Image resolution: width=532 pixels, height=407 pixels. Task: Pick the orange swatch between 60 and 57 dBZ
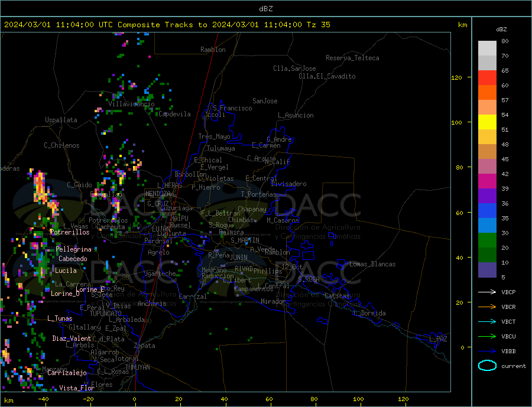point(487,93)
